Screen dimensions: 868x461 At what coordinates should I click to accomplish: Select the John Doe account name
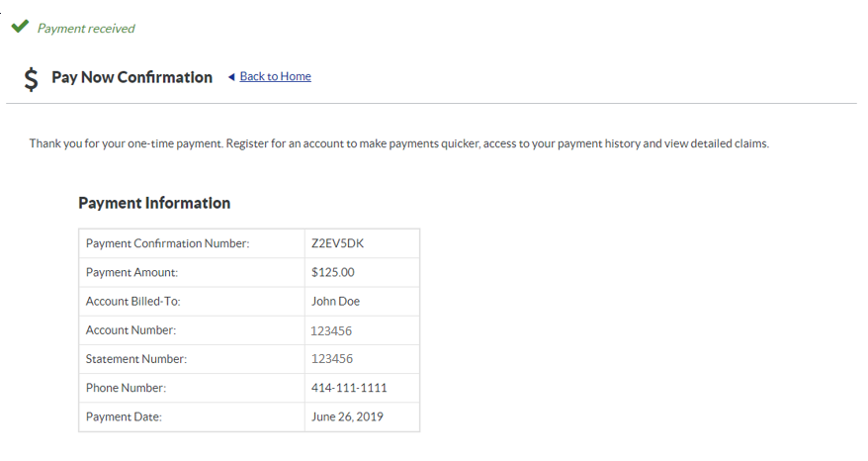335,301
